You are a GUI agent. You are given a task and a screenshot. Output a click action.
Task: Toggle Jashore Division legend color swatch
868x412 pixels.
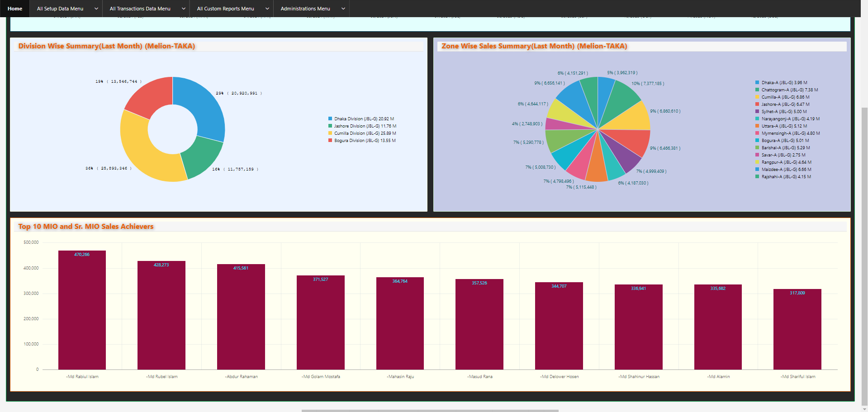[x=330, y=126]
